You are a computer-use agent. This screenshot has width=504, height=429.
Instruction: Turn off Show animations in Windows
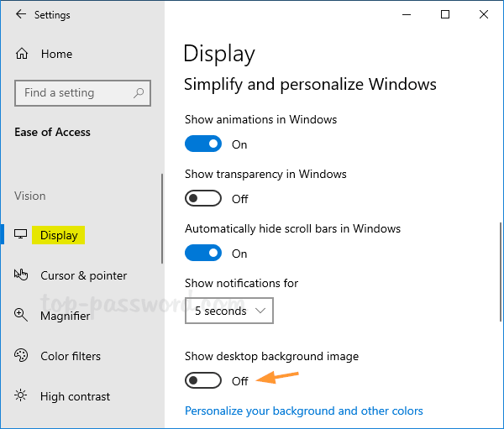point(203,144)
